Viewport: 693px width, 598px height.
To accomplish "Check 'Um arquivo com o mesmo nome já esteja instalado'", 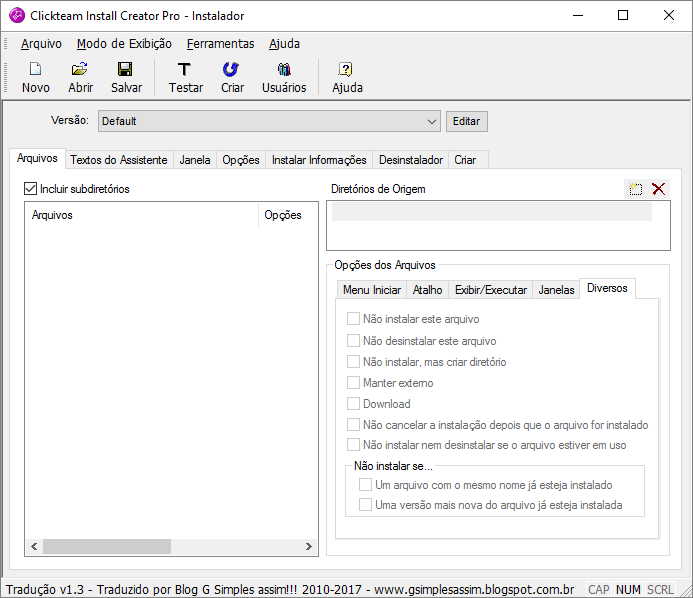I will (x=365, y=484).
